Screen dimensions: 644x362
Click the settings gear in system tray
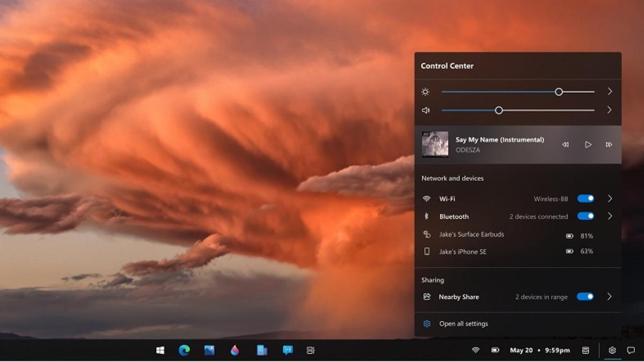(x=612, y=350)
